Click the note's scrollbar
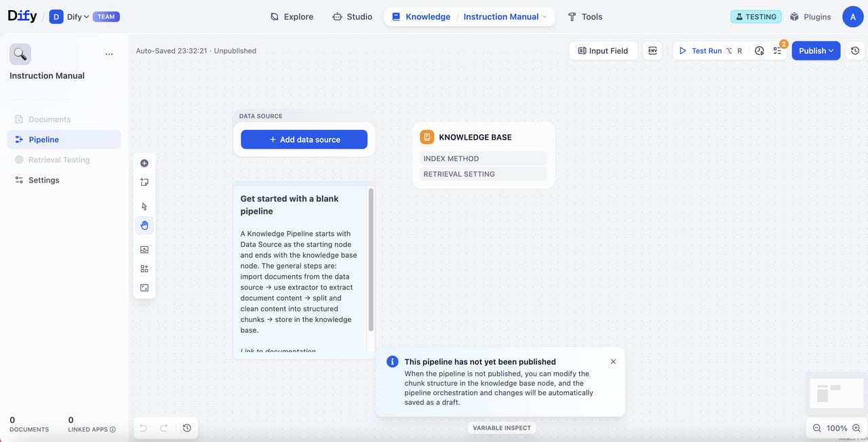This screenshot has width=868, height=442. pos(371,260)
